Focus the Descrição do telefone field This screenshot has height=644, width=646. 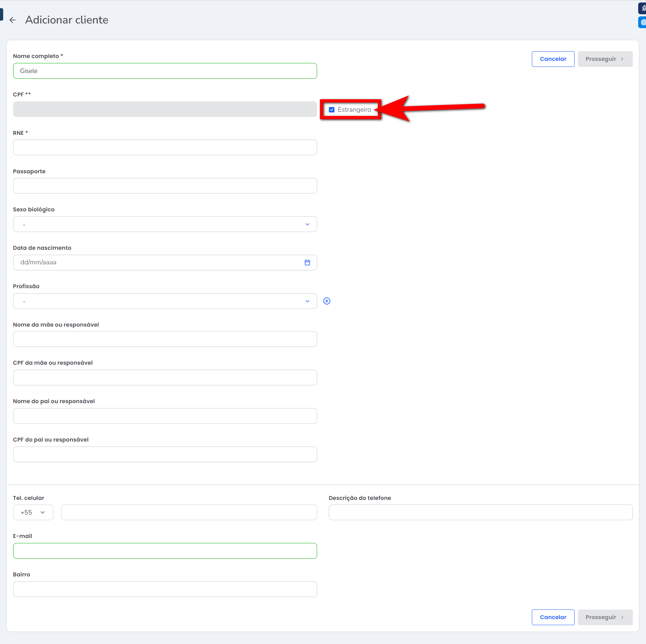pos(480,512)
